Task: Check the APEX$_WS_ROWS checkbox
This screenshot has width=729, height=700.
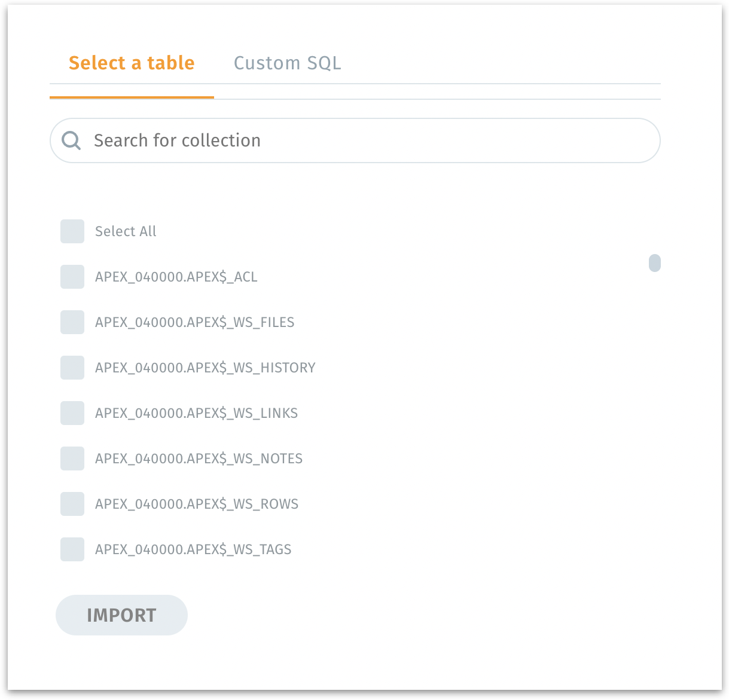Action: 72,504
